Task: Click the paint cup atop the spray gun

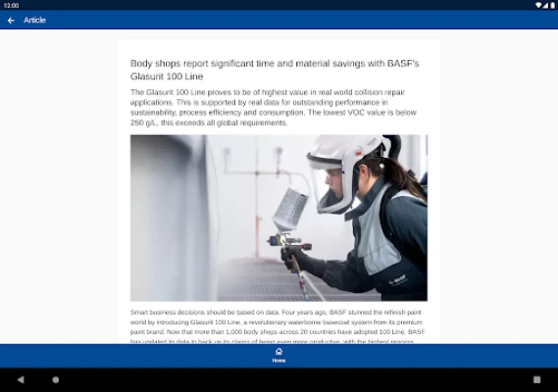Action: [290, 210]
